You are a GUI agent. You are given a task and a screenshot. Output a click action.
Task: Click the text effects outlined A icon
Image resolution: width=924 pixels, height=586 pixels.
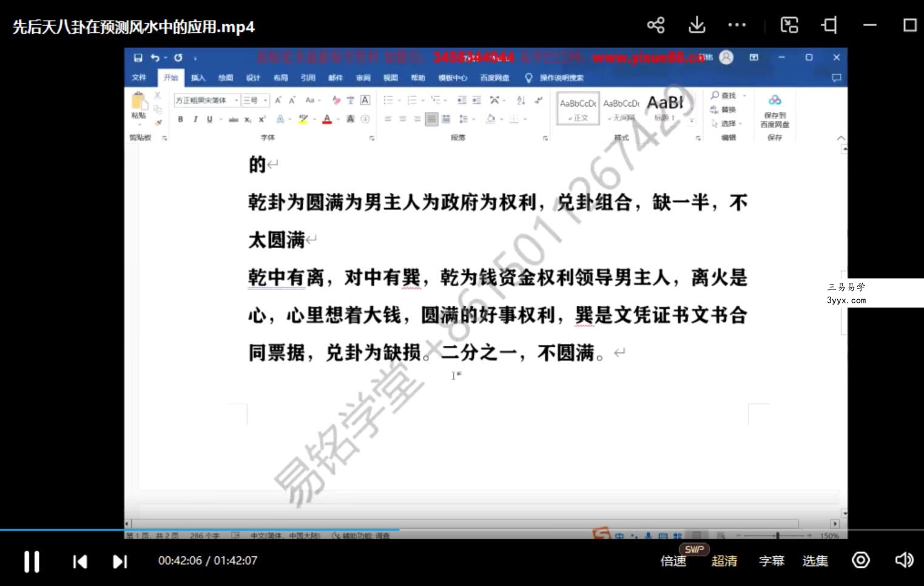coord(280,120)
